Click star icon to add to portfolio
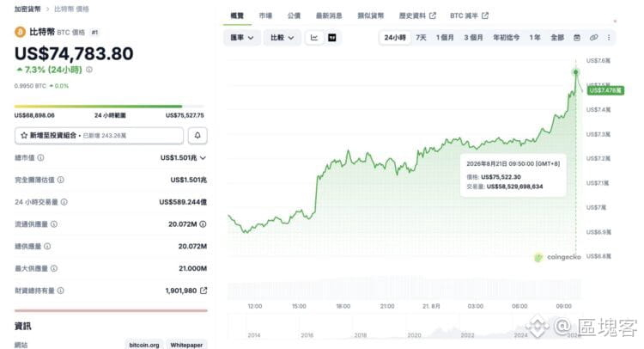Screen dimensions: 644x349 pyautogui.click(x=24, y=135)
